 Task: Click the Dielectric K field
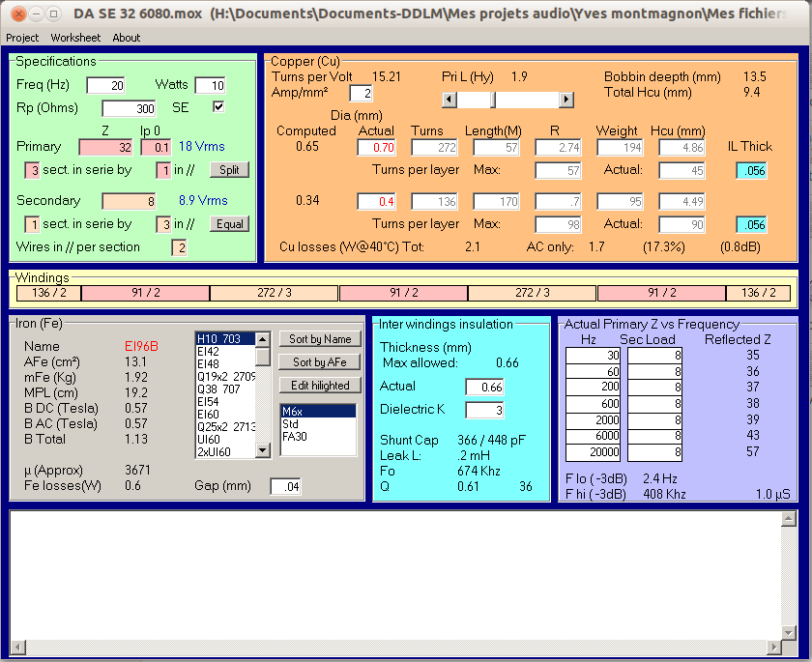484,411
